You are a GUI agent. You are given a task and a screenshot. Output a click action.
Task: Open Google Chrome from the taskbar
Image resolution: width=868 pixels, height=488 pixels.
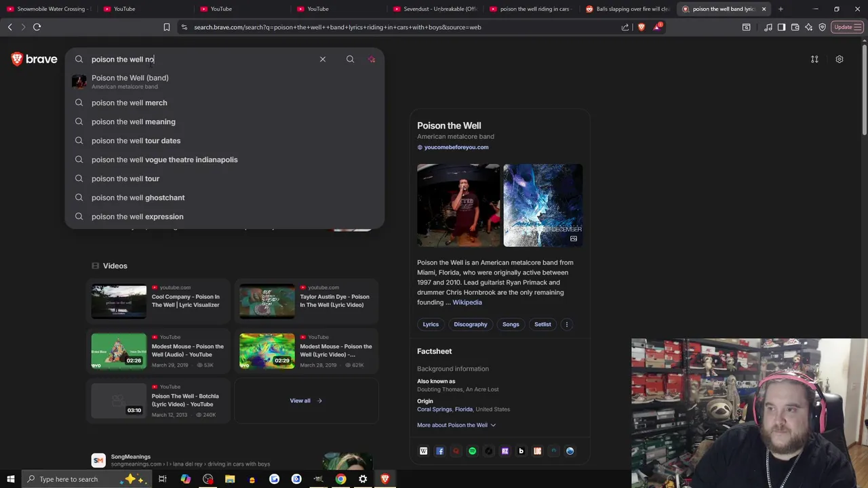[x=340, y=479]
